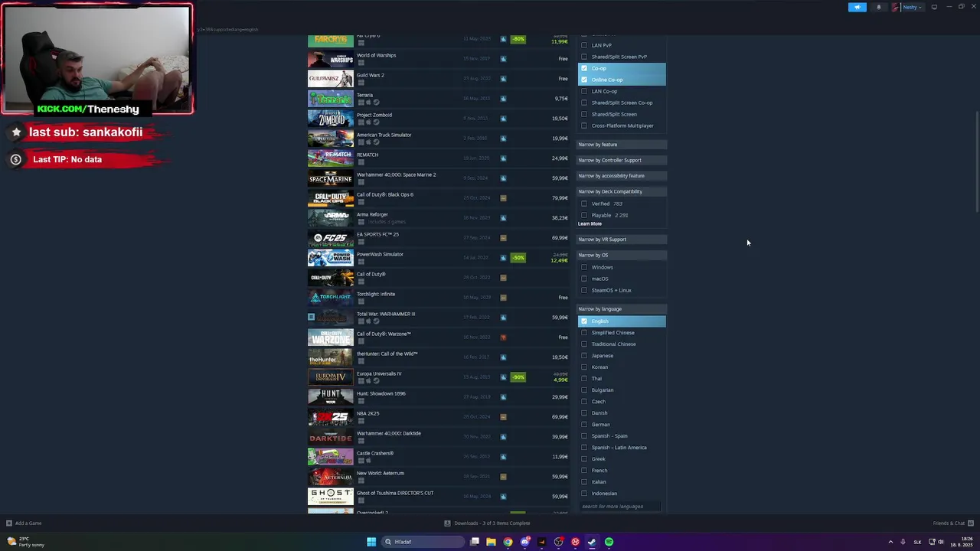Click Castle Crashers capsule image

tap(331, 457)
